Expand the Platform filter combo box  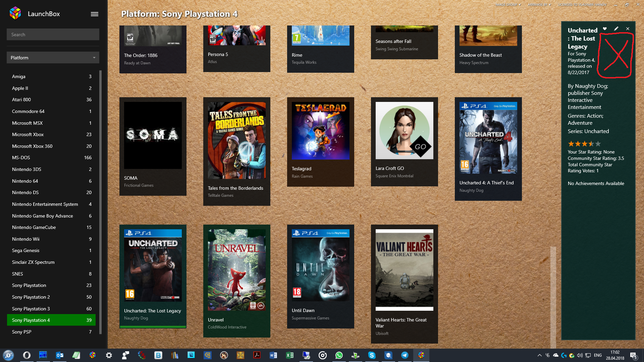[53, 58]
